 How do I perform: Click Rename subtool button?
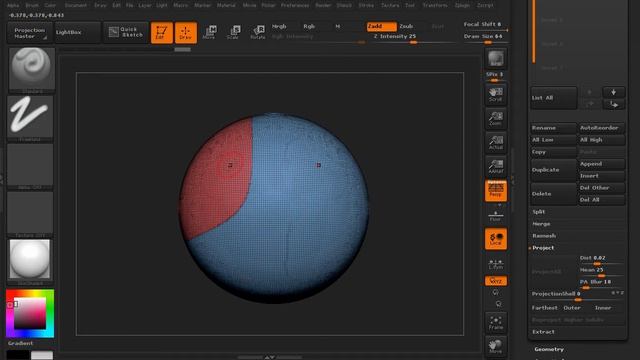(x=553, y=128)
